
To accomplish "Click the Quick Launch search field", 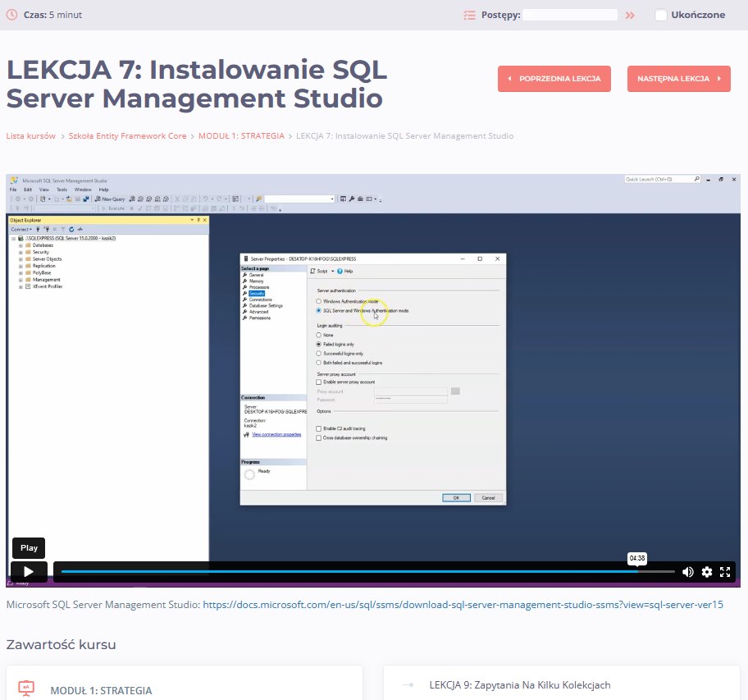I will pos(663,180).
